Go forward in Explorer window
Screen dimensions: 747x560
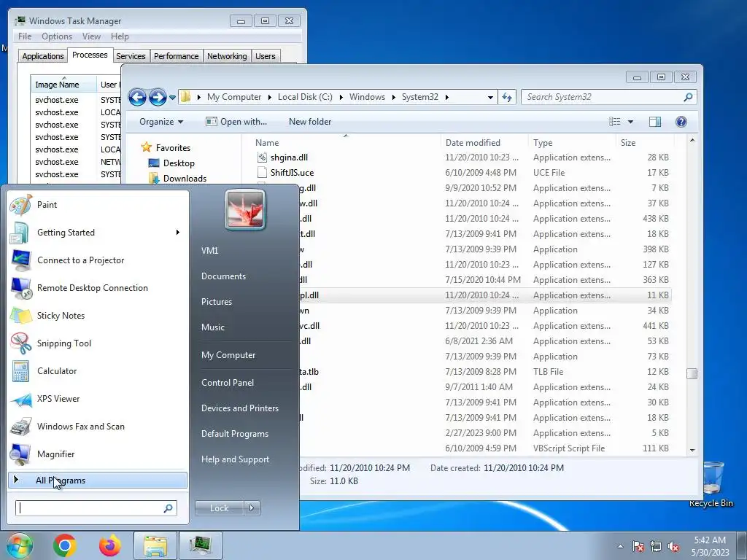(x=158, y=97)
